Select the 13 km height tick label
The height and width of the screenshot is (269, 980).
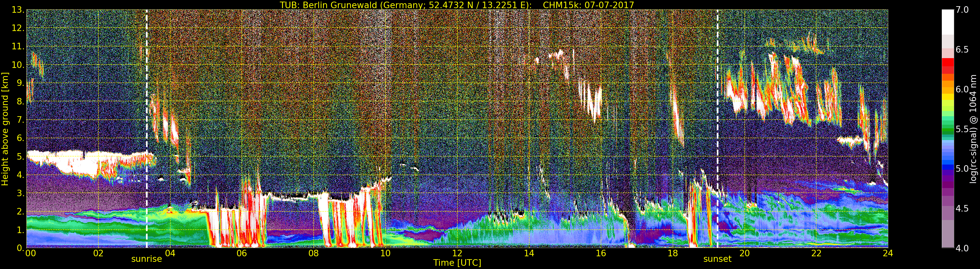click(18, 10)
